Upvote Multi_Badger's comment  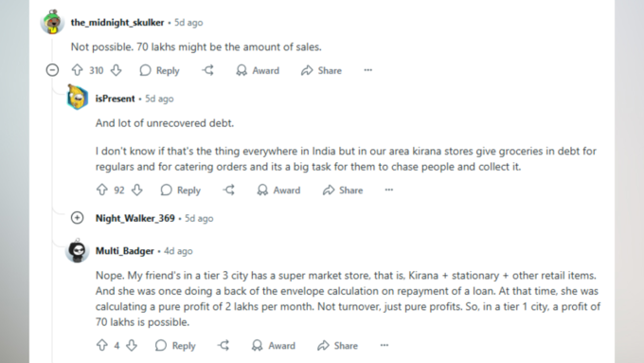pos(102,345)
